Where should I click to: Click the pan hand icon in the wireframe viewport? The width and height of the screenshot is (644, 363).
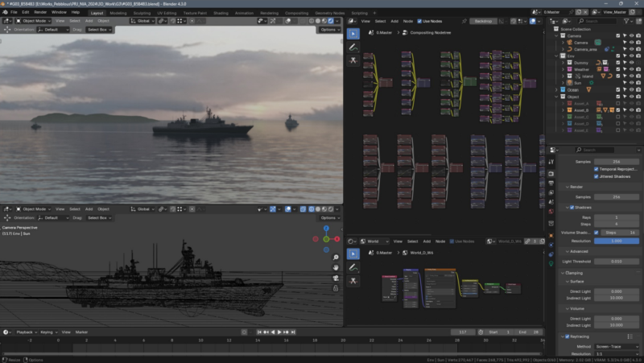coord(336,268)
